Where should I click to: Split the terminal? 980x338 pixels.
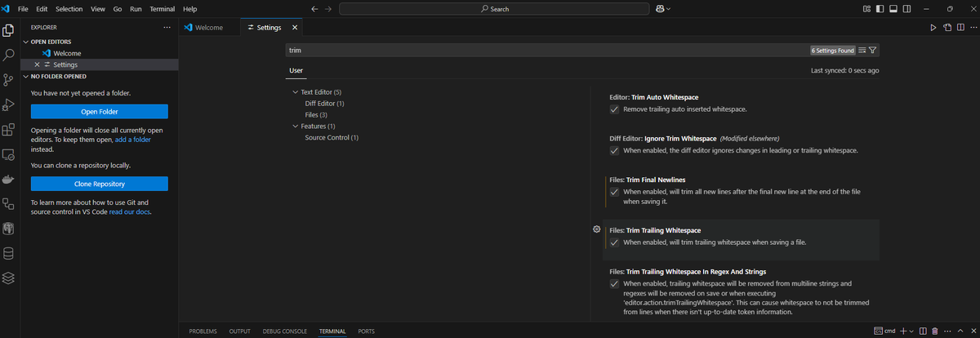pyautogui.click(x=921, y=331)
